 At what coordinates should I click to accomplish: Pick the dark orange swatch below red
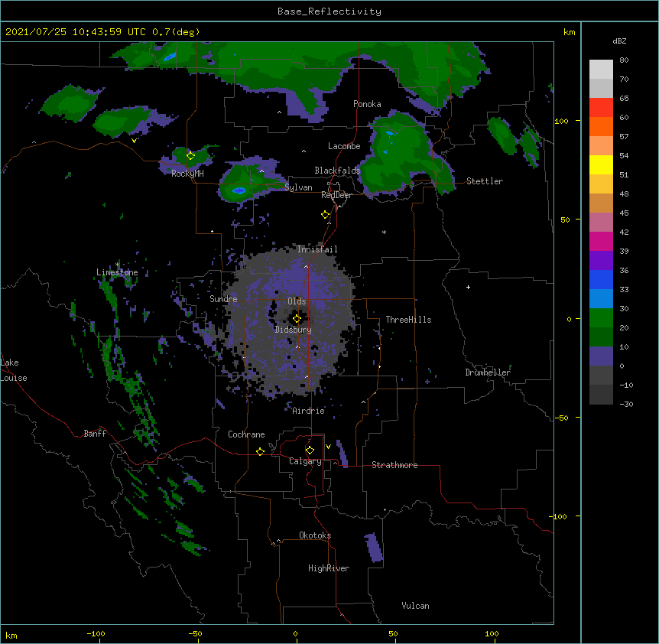[x=601, y=126]
